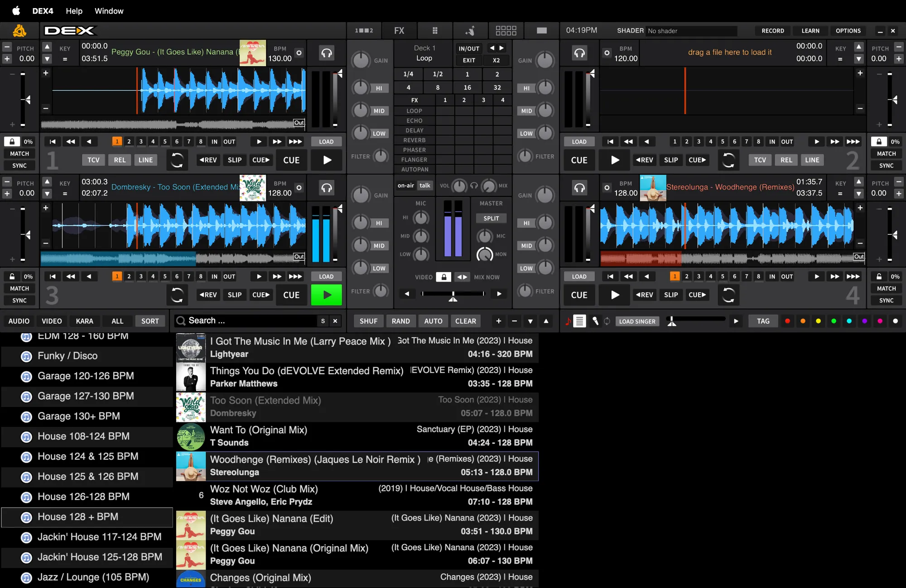This screenshot has height=588, width=906.
Task: Click the loop reload icon on deck 1
Action: pos(177,160)
